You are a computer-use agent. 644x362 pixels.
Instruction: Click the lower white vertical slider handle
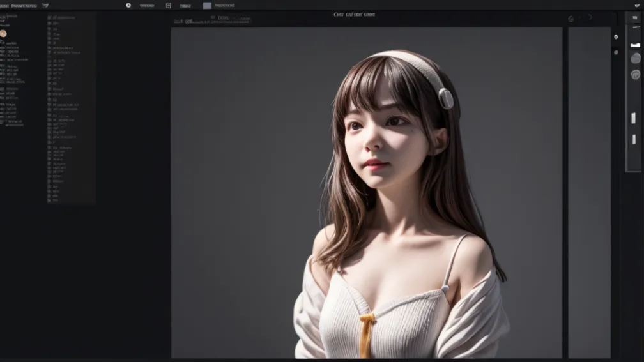pos(634,139)
